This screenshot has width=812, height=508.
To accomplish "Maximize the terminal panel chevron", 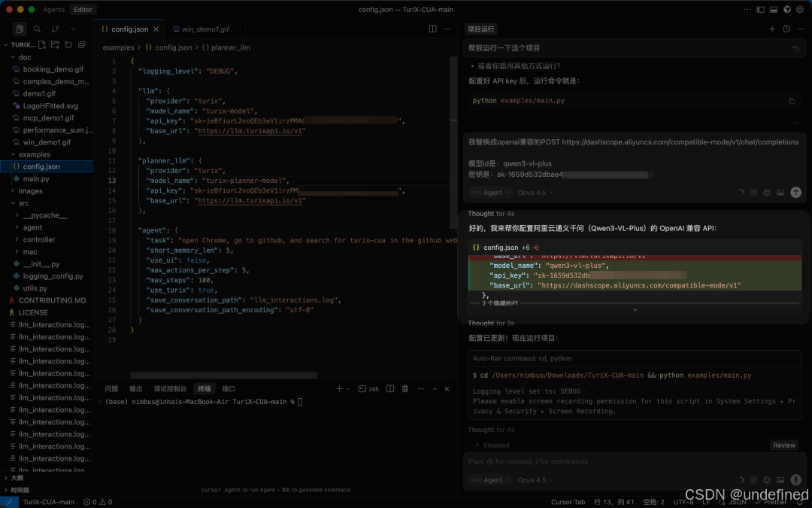I will 435,389.
